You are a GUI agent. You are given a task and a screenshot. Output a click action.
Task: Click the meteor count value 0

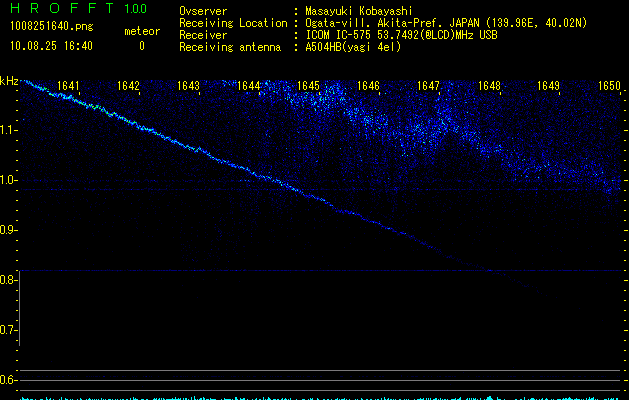click(142, 46)
